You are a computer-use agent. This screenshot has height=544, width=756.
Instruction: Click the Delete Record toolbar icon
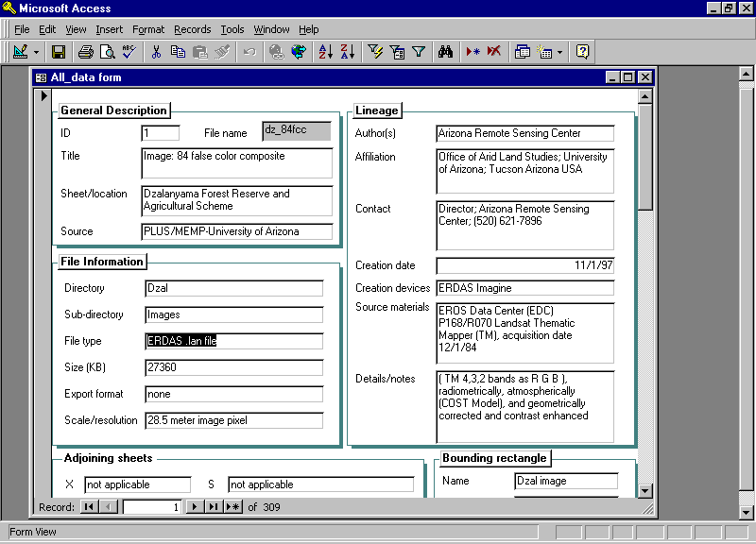coord(494,52)
